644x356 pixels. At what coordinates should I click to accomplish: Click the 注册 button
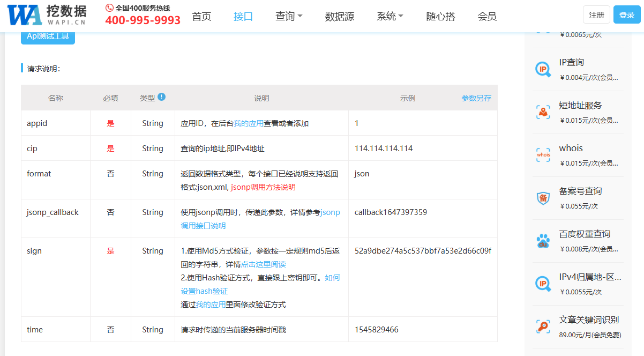click(596, 15)
